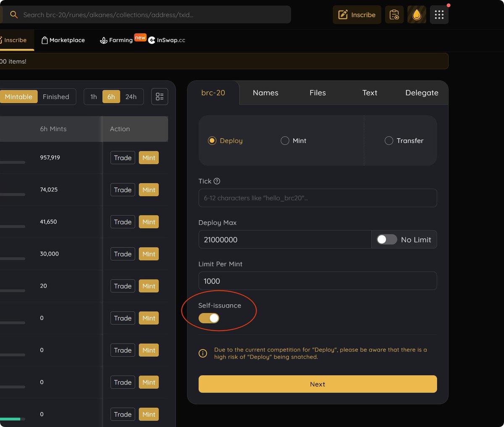Click the 957,919 mints value
The image size is (504, 427).
pos(50,158)
